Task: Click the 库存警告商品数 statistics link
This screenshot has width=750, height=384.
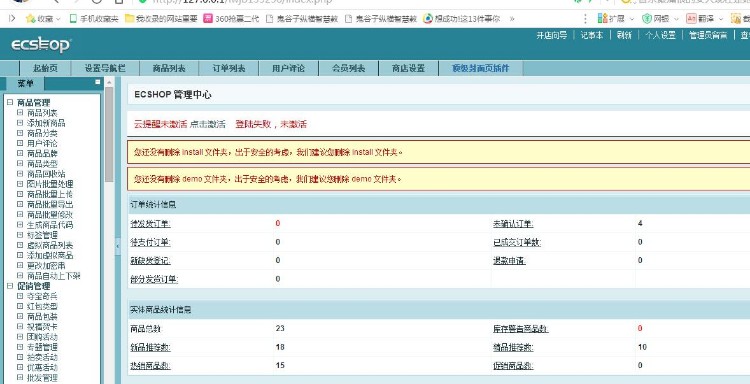Action: [x=521, y=329]
